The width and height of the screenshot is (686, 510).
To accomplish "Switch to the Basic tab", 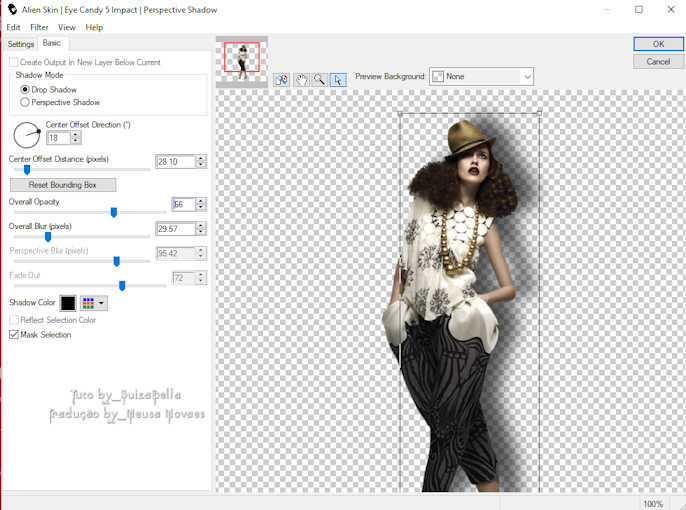I will tap(52, 43).
